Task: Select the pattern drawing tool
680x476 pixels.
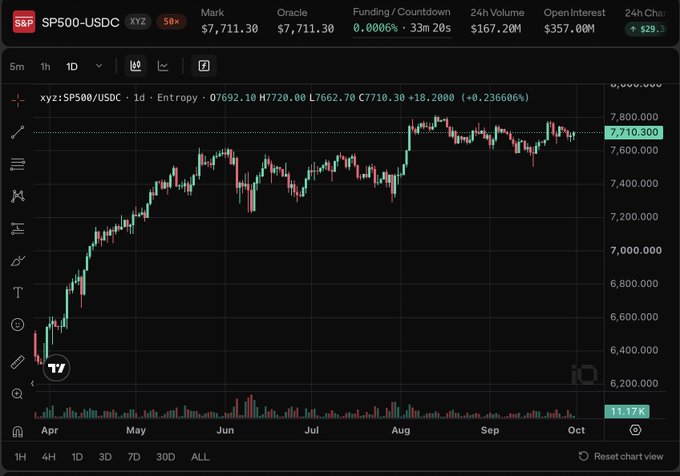Action: point(18,196)
